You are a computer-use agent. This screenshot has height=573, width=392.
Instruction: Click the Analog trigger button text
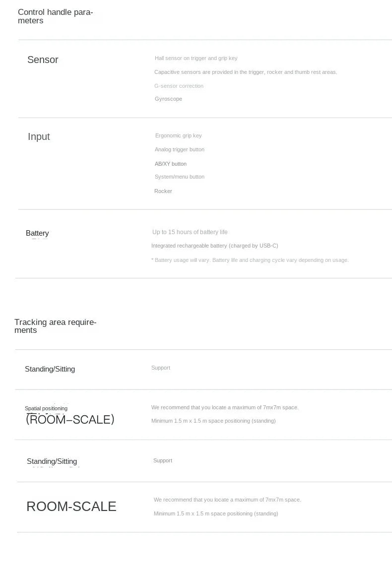click(x=180, y=149)
